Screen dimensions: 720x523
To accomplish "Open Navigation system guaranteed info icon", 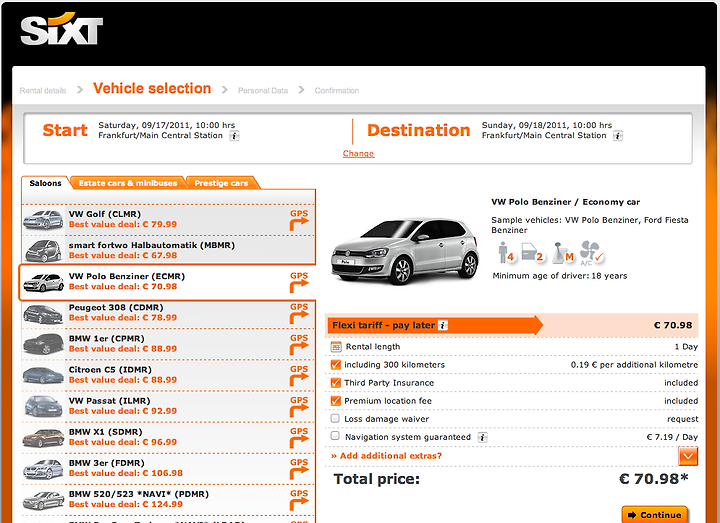I will point(482,437).
